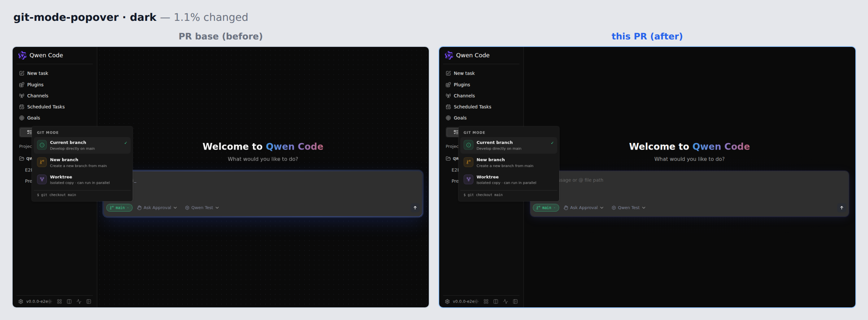Select Current branch git mode in before screenshot
Image resolution: width=868 pixels, height=320 pixels.
point(82,145)
